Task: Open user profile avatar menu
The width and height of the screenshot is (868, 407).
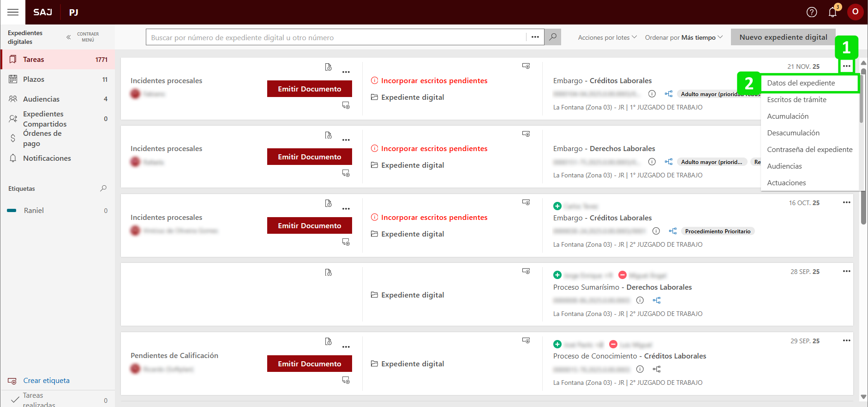Action: click(x=855, y=12)
